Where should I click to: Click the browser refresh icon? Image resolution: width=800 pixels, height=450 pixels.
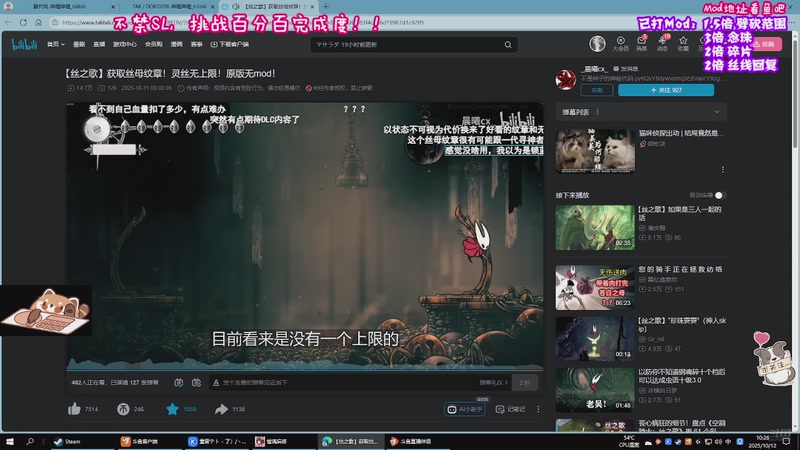tap(23, 22)
